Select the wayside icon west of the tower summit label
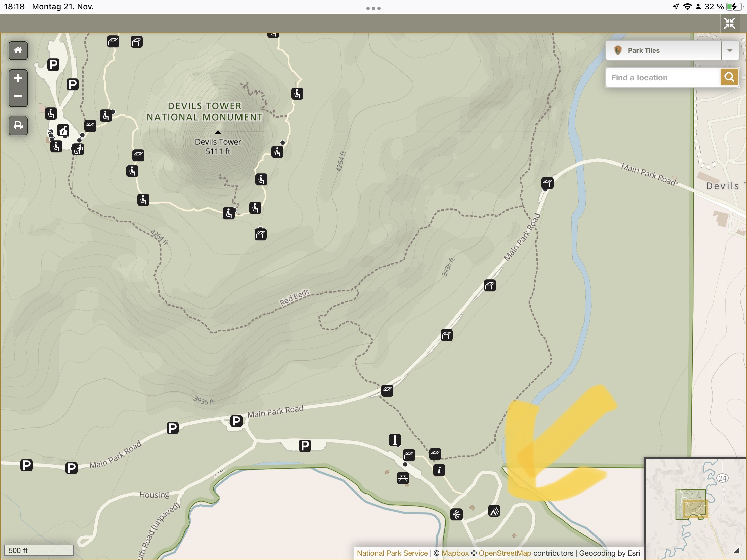This screenshot has height=560, width=747. [138, 156]
